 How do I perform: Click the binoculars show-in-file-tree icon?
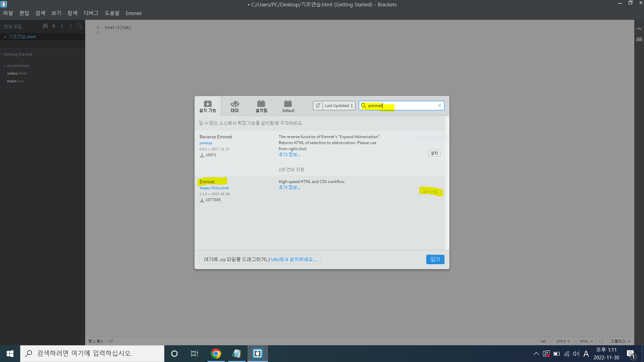45,26
